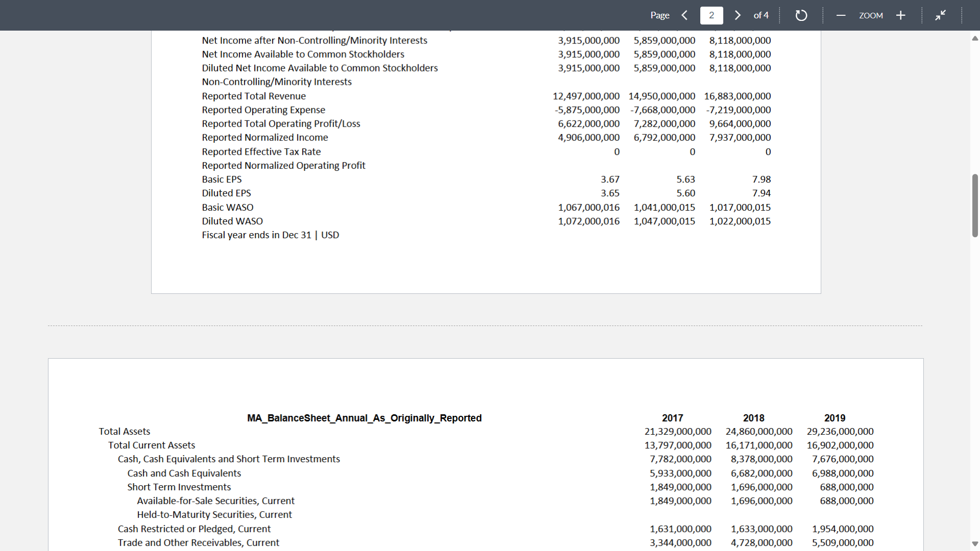
Task: Click the 'Diluted EPS' row label
Action: tap(226, 193)
